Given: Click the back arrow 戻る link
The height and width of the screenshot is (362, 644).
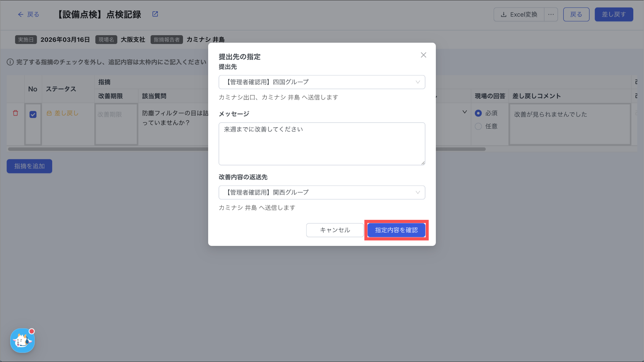Looking at the screenshot, I should pyautogui.click(x=29, y=14).
